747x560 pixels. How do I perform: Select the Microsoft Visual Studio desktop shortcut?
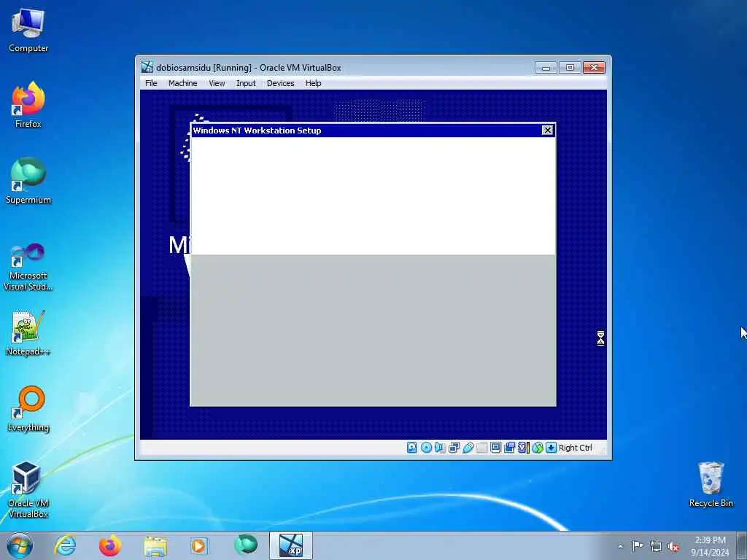click(x=28, y=267)
